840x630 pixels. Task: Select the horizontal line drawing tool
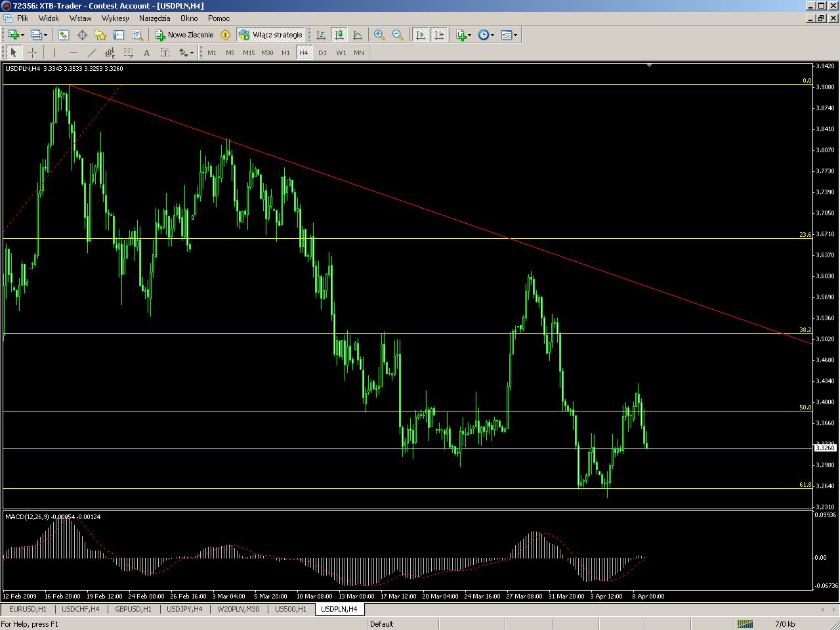[x=73, y=52]
